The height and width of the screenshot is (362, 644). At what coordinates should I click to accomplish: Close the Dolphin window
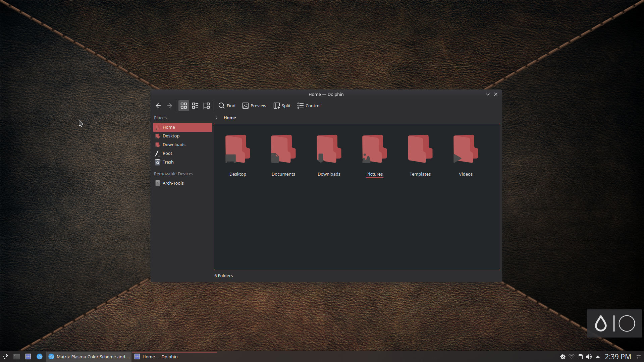pos(496,94)
